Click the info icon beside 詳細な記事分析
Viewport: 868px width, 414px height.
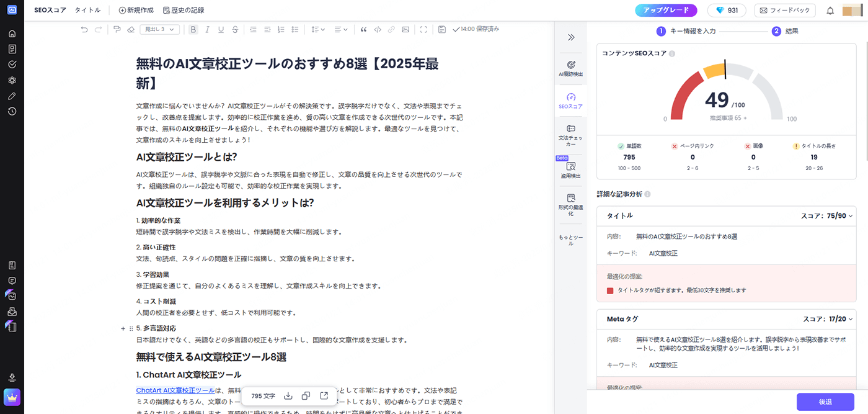(647, 194)
